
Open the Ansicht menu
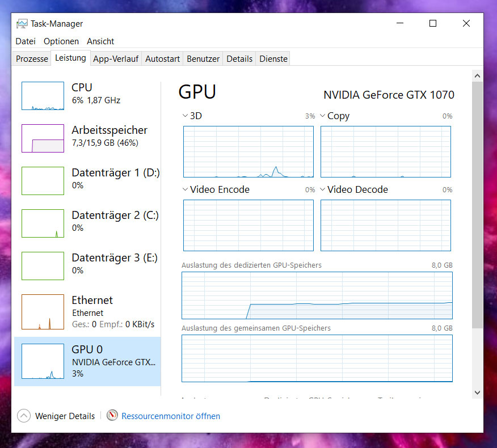pos(100,41)
